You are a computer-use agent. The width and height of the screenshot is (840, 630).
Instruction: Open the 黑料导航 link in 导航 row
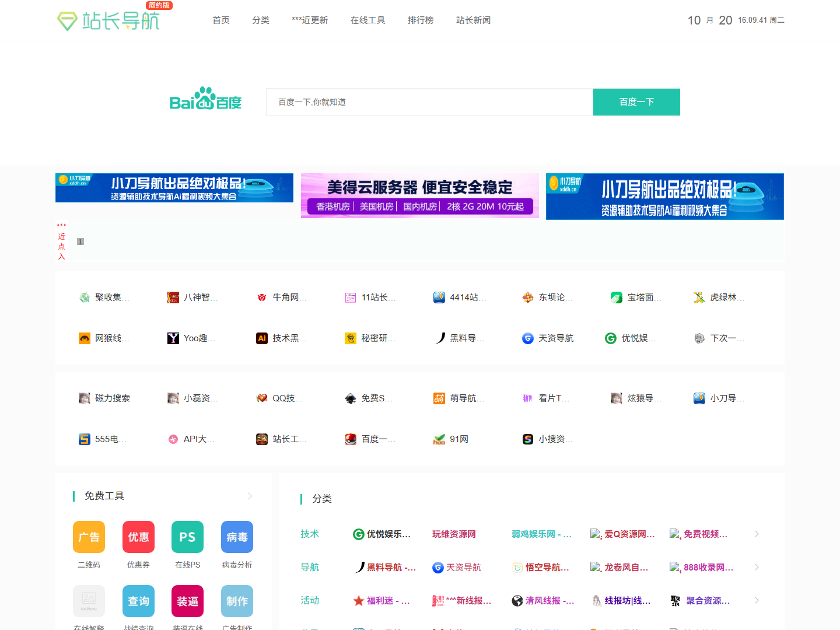click(x=391, y=567)
